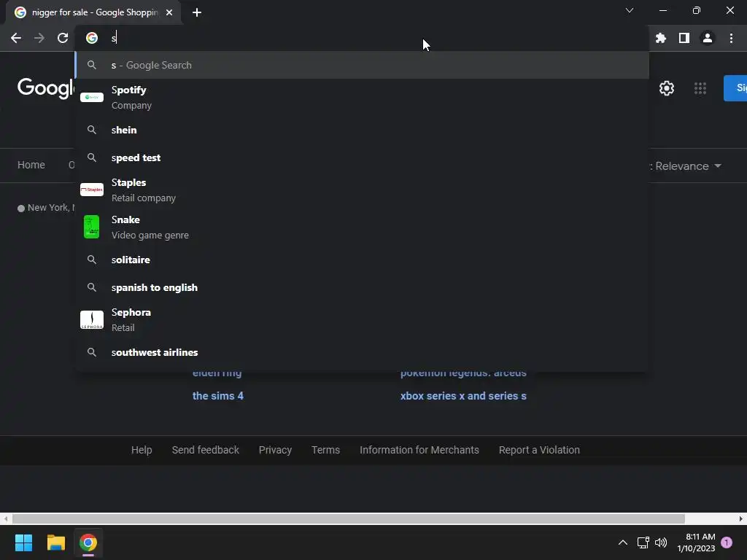Open clock showing 8:11 AM

tap(696, 542)
